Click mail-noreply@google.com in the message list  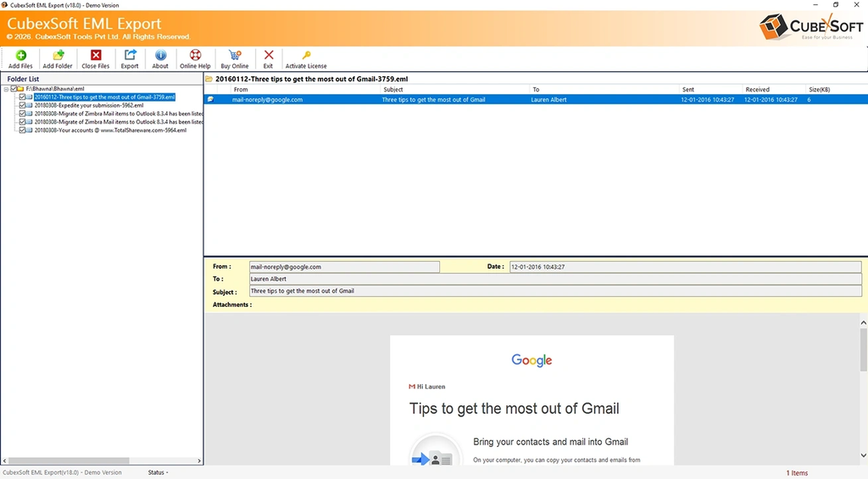tap(267, 100)
